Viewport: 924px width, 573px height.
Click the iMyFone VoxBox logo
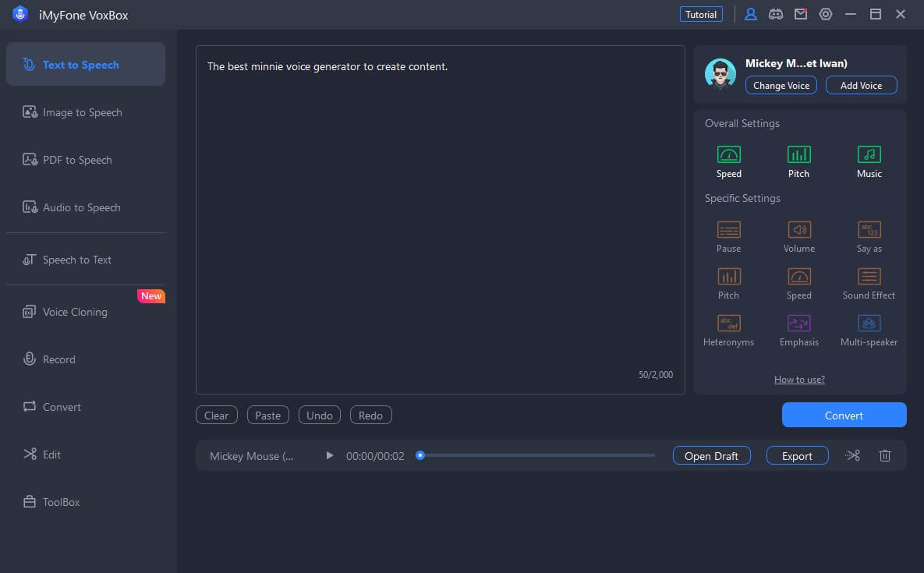coord(20,14)
